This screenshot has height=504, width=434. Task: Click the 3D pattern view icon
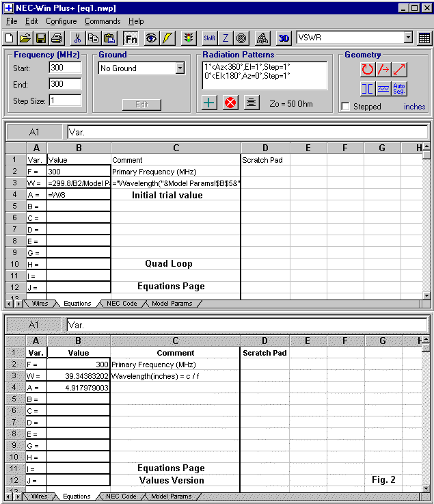[x=284, y=38]
